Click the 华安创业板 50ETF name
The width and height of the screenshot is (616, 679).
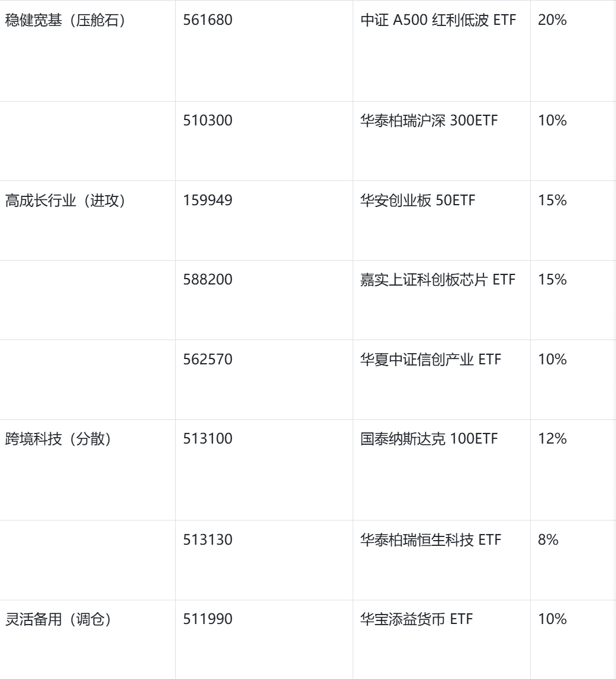[418, 201]
